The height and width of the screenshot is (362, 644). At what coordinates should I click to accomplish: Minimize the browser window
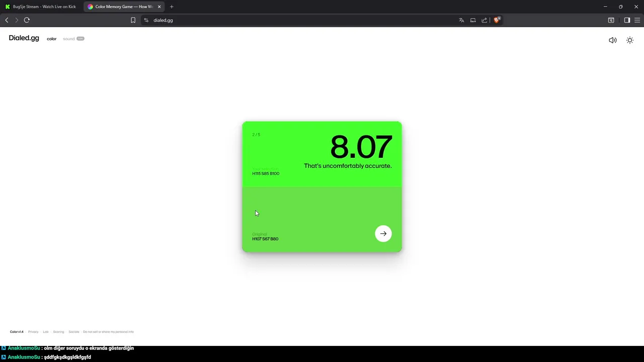tap(605, 7)
